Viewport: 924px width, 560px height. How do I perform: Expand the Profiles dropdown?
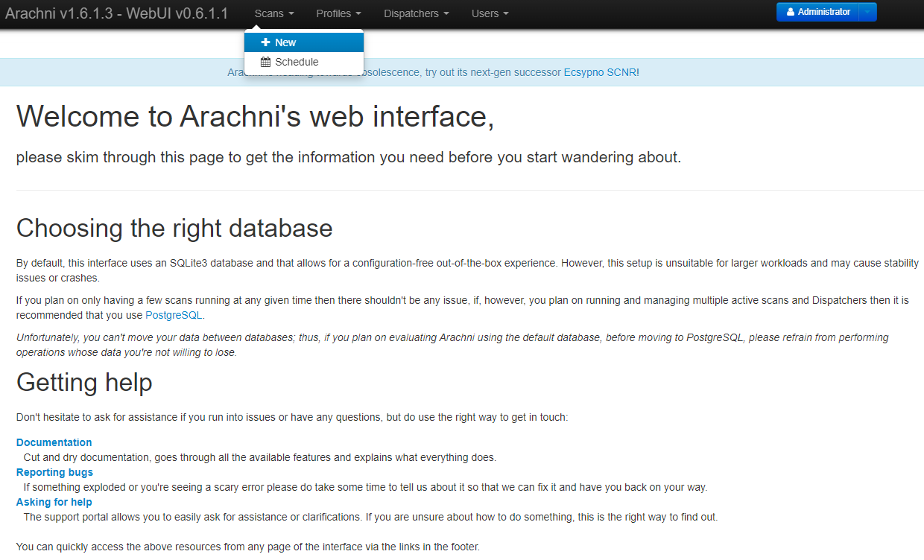[x=338, y=13]
